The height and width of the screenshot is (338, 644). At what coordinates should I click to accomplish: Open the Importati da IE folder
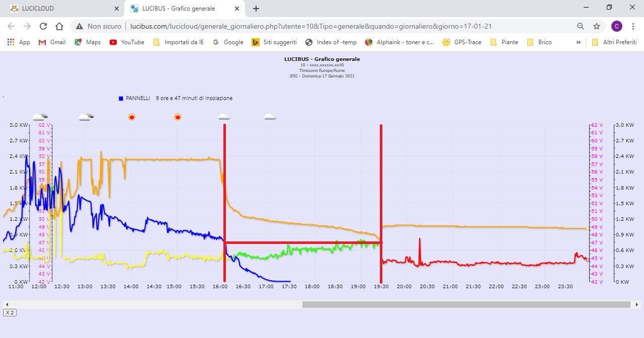pyautogui.click(x=179, y=42)
